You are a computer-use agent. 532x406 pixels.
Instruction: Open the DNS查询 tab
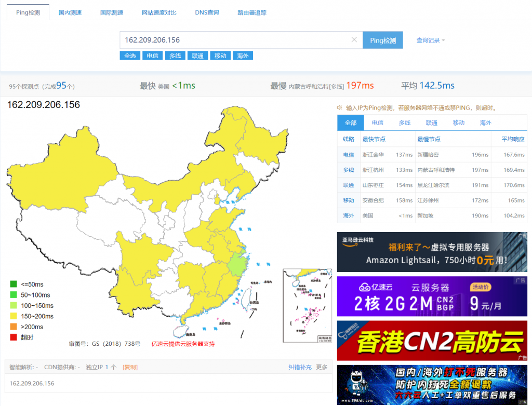coord(207,12)
